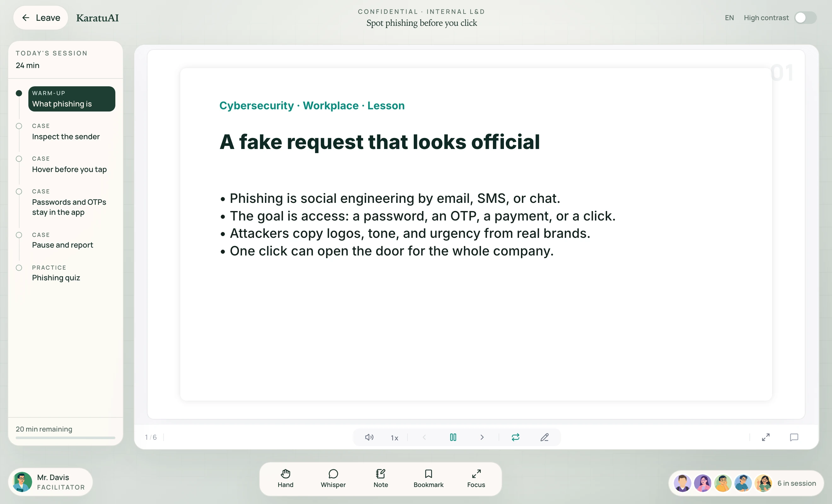Change the 1x playback speed

click(394, 438)
